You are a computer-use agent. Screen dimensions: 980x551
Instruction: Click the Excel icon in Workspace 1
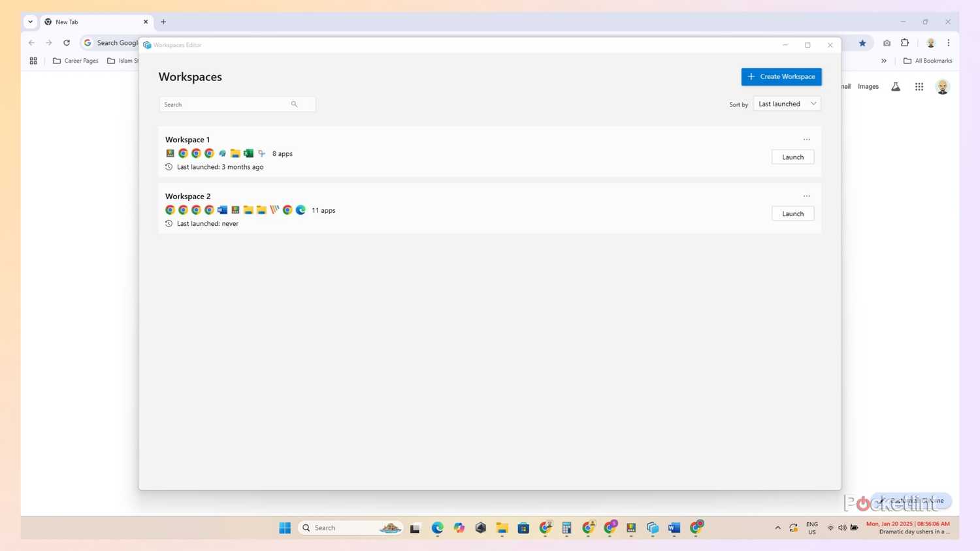click(x=248, y=154)
